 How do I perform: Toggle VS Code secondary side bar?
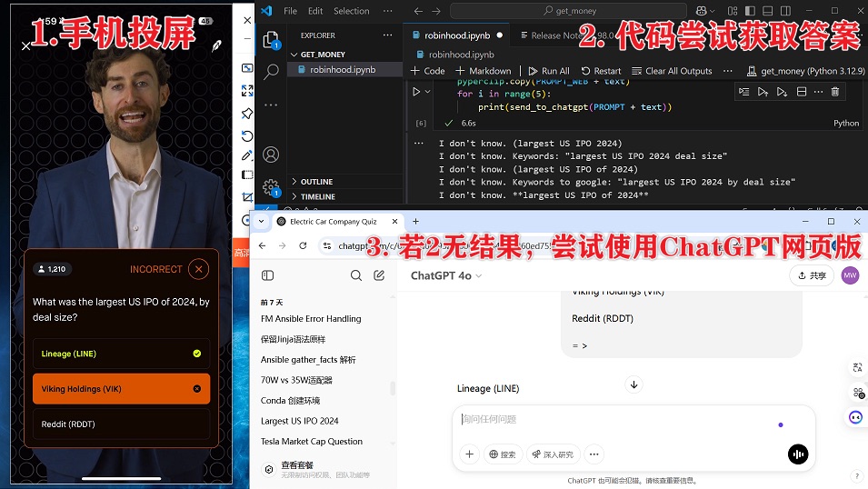point(785,11)
